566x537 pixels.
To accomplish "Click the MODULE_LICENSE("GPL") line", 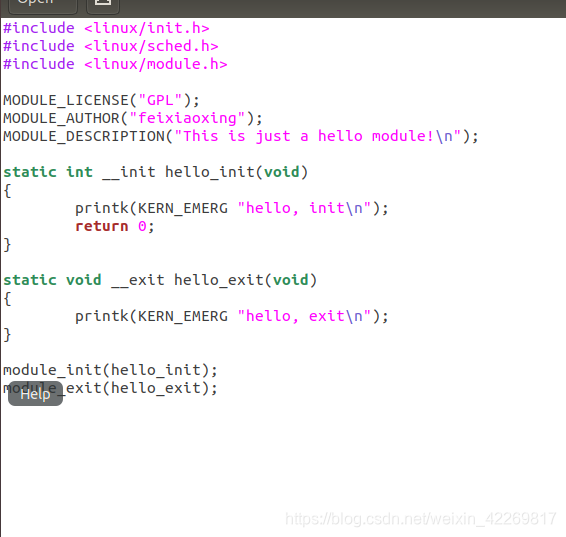I will pos(101,100).
